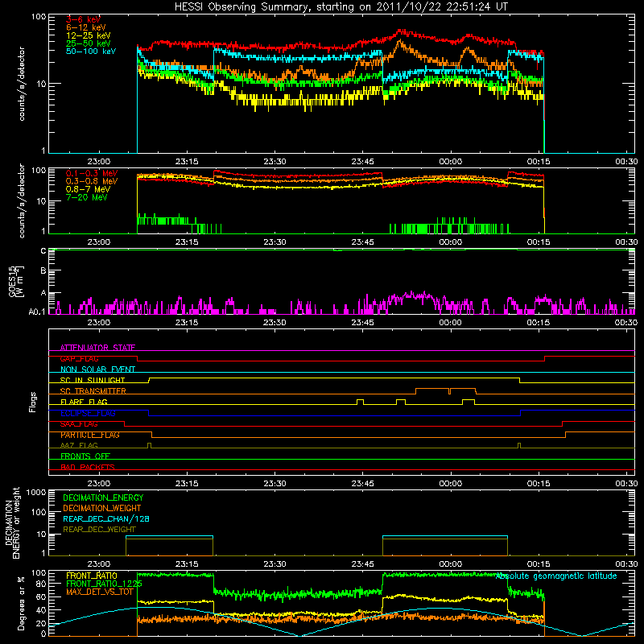Click the FRONT_RATIO_1225 legend label
The height and width of the screenshot is (644, 644).
click(105, 584)
